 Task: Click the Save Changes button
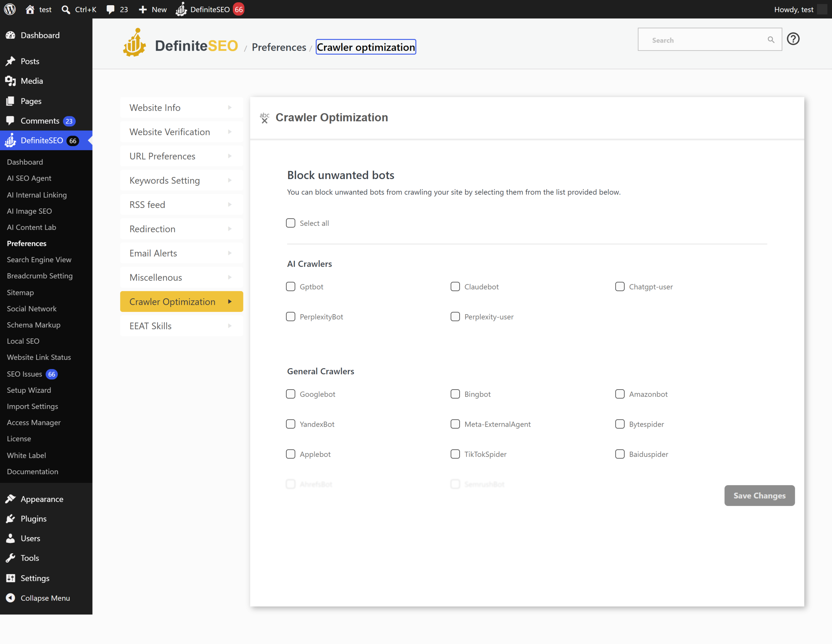click(759, 496)
